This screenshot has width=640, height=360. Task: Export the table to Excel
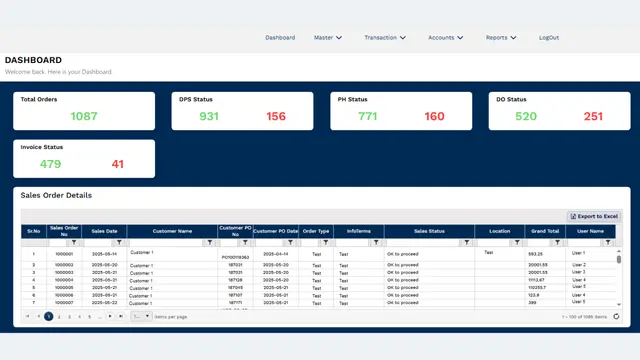pyautogui.click(x=594, y=216)
